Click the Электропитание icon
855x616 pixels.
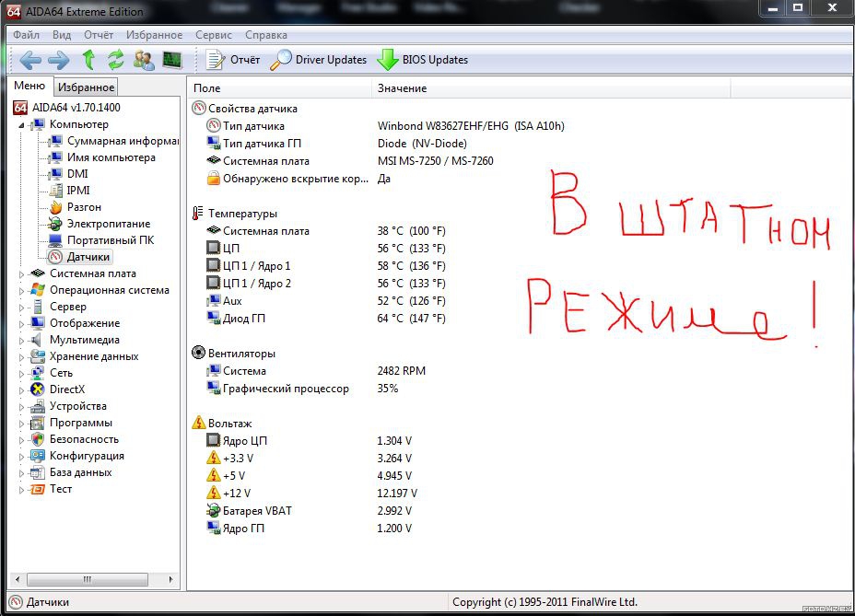[x=55, y=224]
